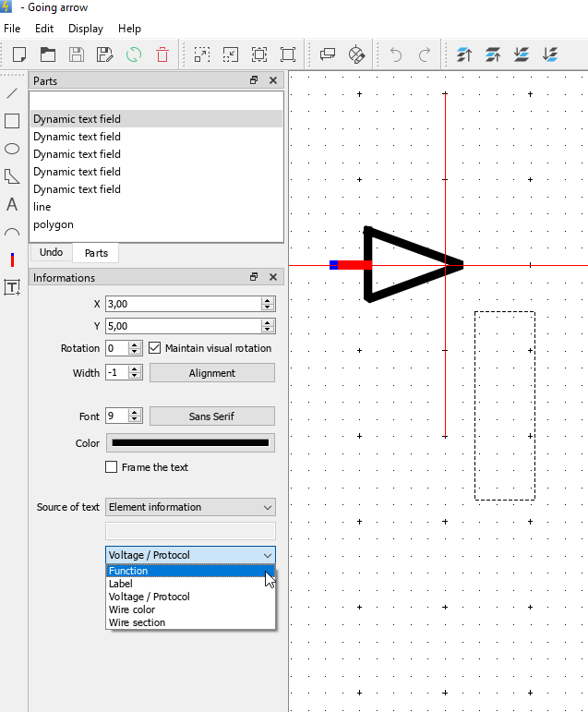Select the line drawing tool
The height and width of the screenshot is (712, 588).
pos(12,93)
